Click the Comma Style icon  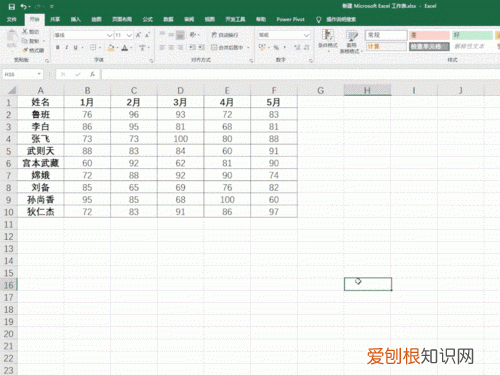coord(285,48)
